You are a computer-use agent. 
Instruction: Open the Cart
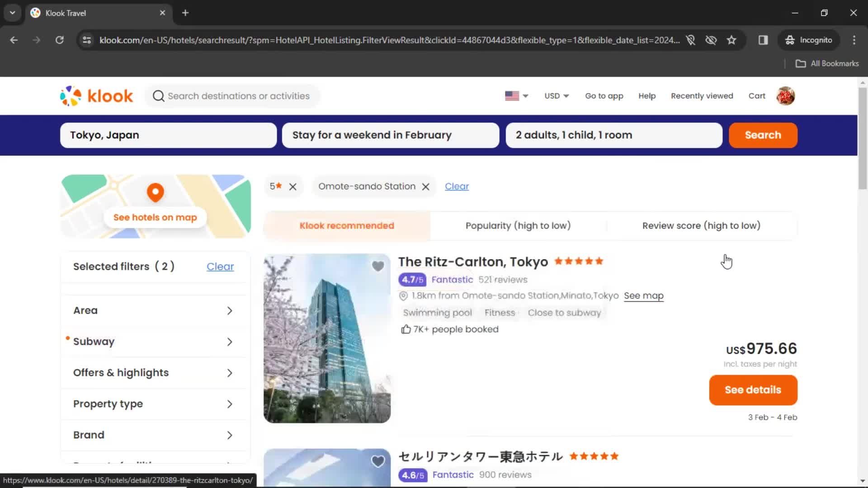click(x=757, y=96)
